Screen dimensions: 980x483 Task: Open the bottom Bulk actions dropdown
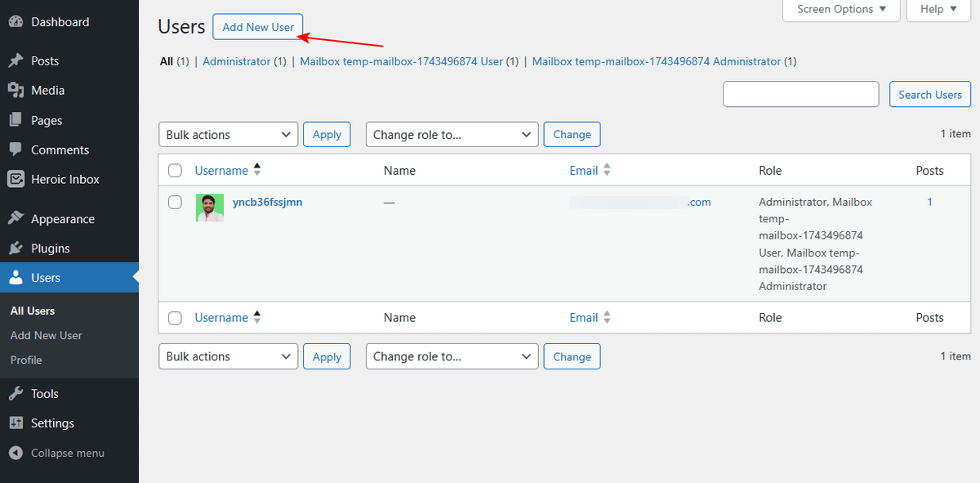pos(228,356)
